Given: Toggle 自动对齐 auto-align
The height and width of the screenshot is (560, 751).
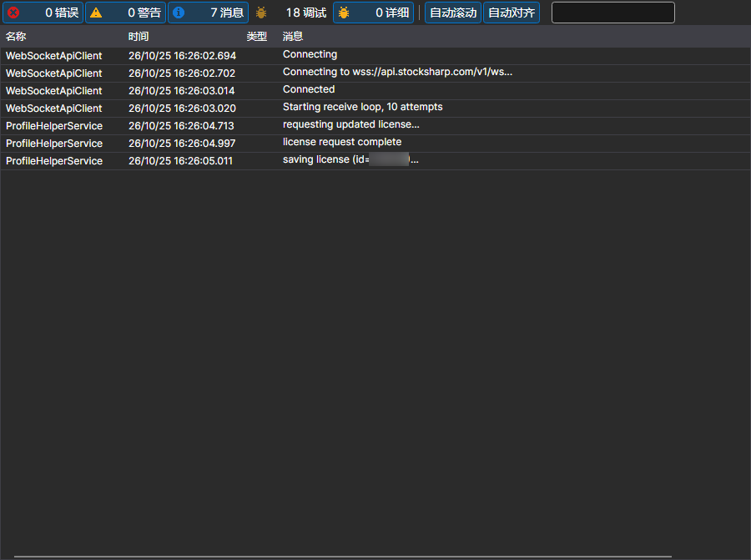Looking at the screenshot, I should (512, 13).
